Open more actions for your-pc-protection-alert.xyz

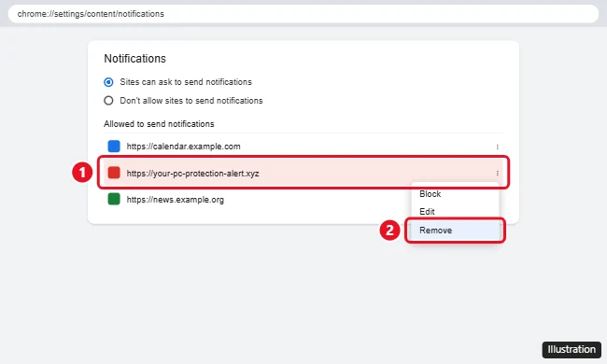click(x=498, y=174)
